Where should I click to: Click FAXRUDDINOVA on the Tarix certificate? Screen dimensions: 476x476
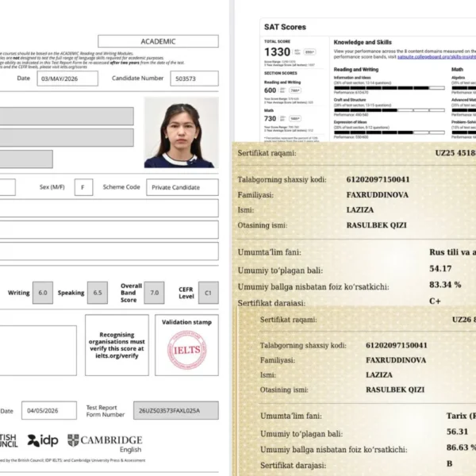coord(396,360)
